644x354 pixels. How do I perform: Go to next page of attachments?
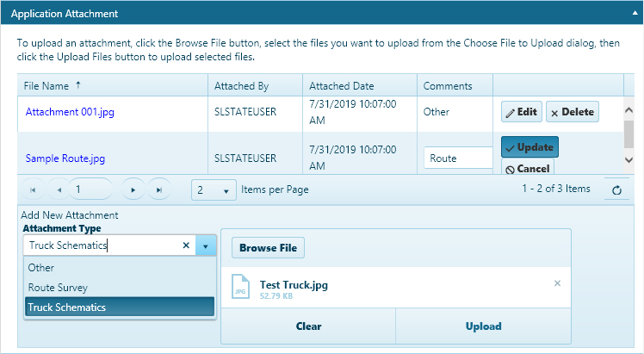pos(133,189)
